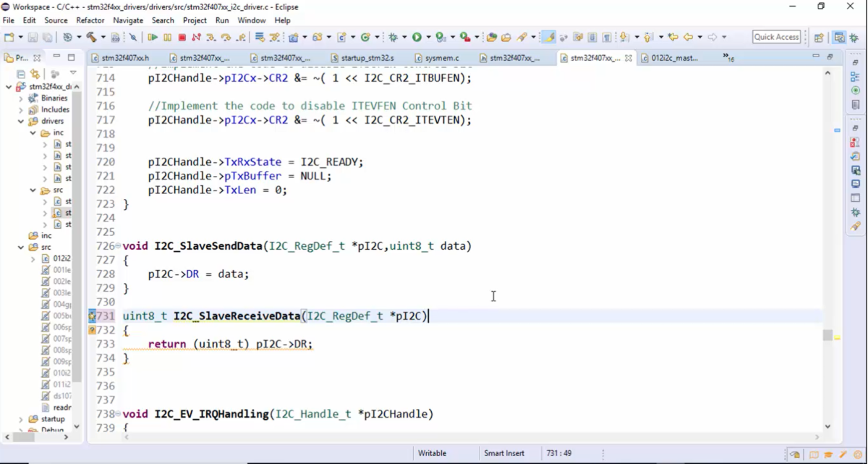The height and width of the screenshot is (464, 868).
Task: Maximize the editor area
Action: [x=830, y=56]
